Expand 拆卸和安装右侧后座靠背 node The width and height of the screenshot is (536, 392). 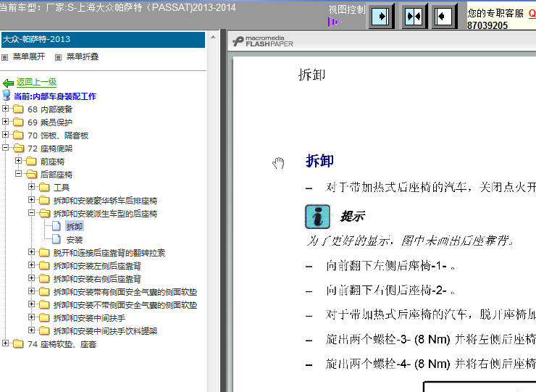[x=31, y=278]
